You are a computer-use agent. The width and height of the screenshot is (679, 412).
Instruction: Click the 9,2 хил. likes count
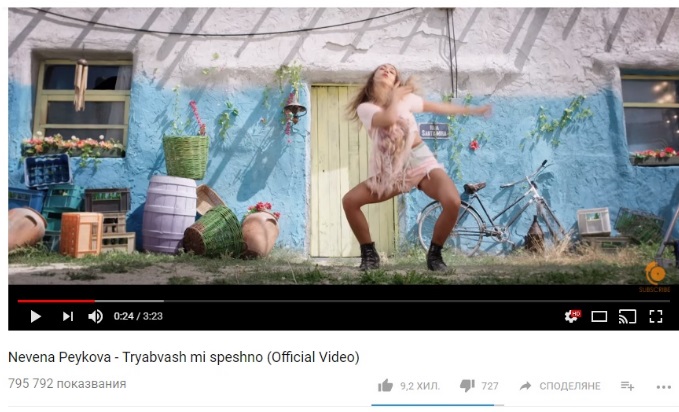tap(420, 386)
